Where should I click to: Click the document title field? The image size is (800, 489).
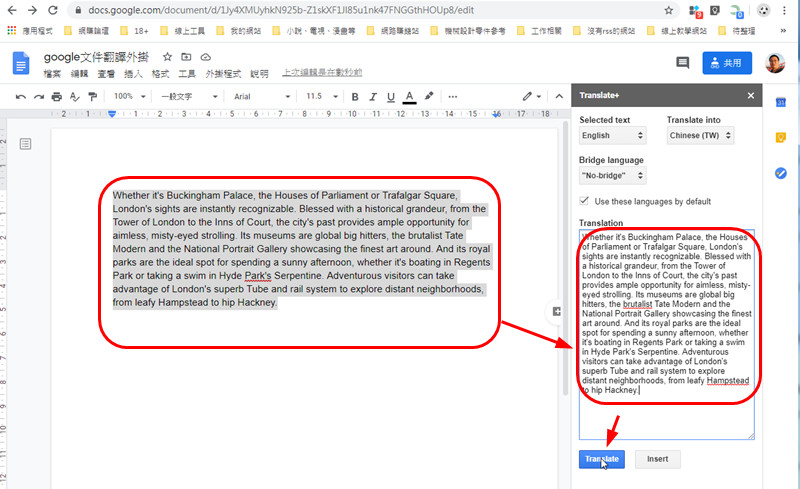[96, 57]
